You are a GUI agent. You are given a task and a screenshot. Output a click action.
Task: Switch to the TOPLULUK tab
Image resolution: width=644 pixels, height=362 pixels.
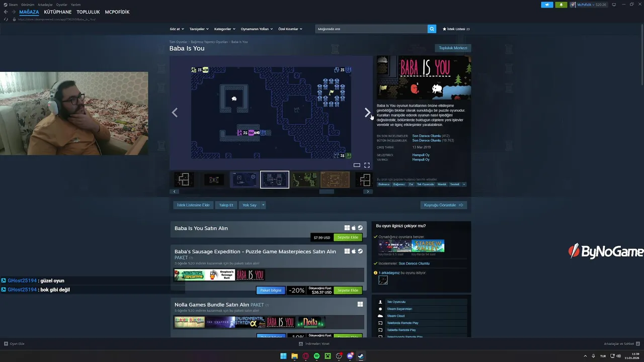[x=88, y=12]
